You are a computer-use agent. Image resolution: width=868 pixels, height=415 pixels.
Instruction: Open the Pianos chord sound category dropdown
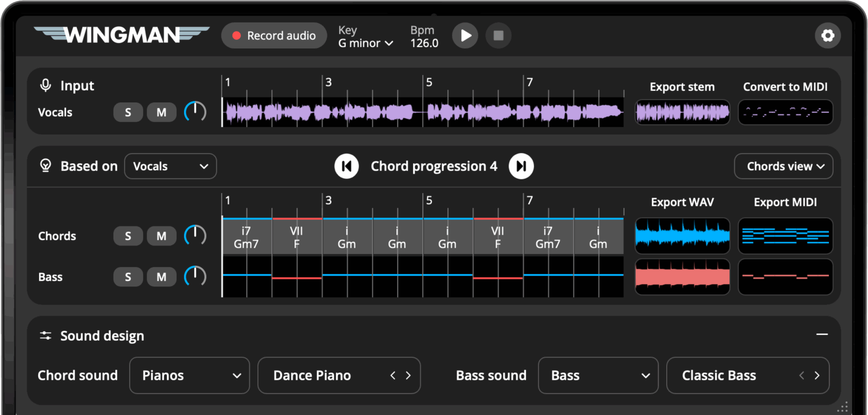[x=189, y=376]
